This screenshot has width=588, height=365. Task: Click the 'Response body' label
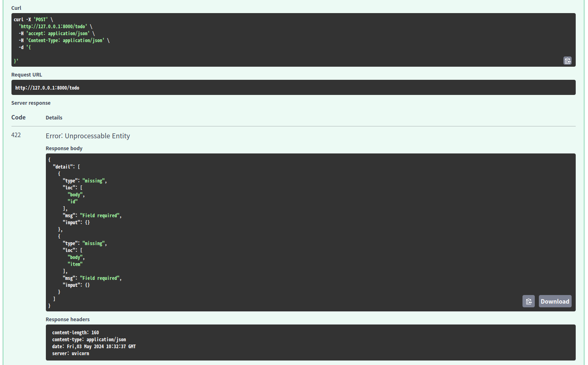click(x=64, y=148)
